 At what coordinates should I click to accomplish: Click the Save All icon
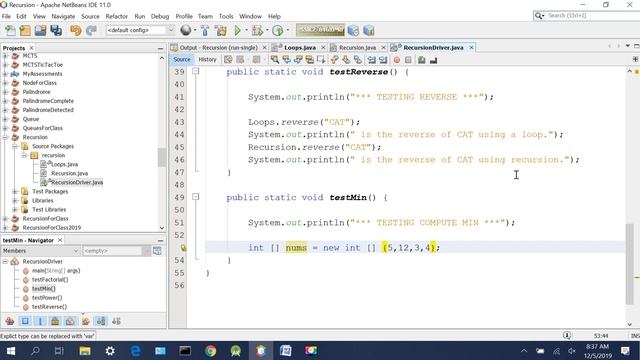[56, 31]
